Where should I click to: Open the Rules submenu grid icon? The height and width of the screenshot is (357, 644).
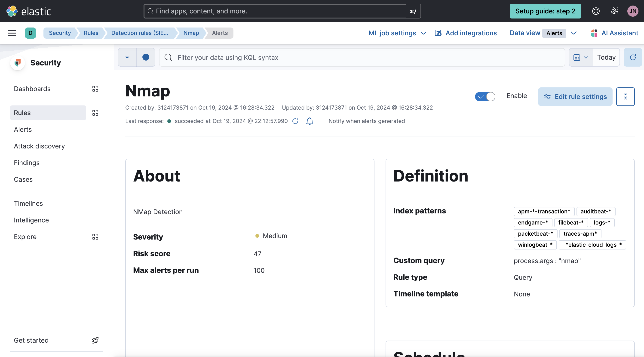click(95, 113)
